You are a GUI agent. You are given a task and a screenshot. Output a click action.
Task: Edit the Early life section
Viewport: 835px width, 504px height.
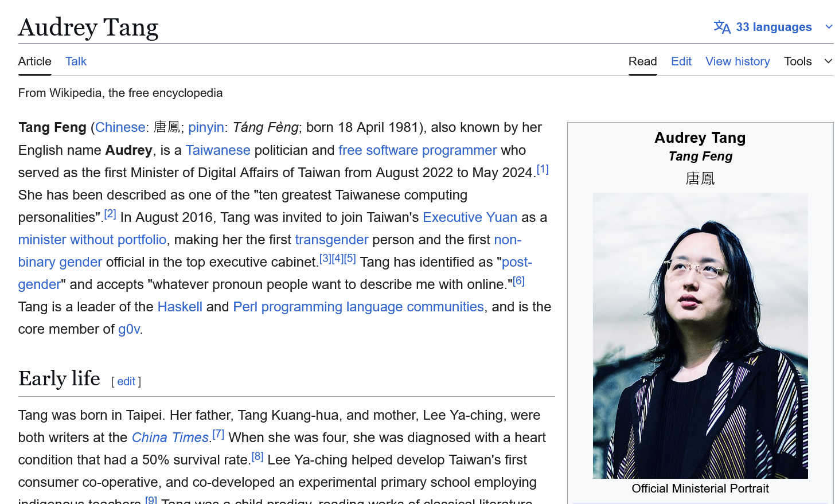(x=126, y=381)
